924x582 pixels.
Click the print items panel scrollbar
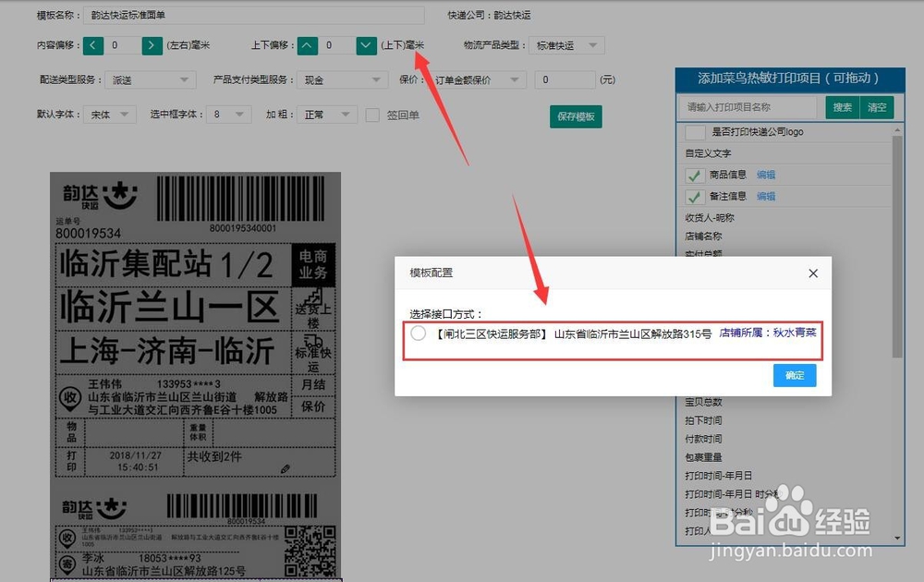point(897,248)
